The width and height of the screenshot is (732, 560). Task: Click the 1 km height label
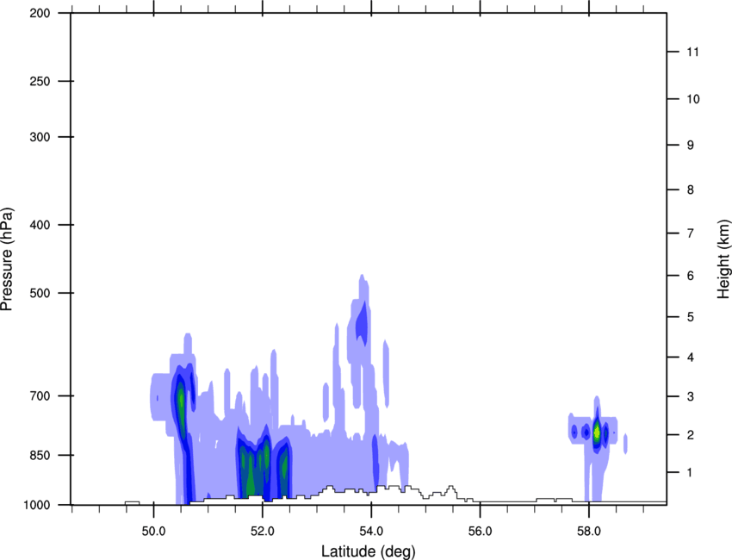tap(691, 473)
